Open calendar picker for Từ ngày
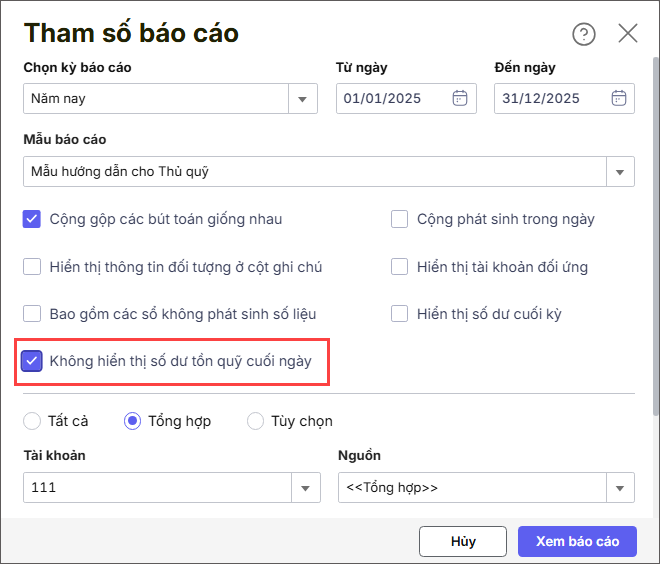The width and height of the screenshot is (660, 564). point(460,98)
